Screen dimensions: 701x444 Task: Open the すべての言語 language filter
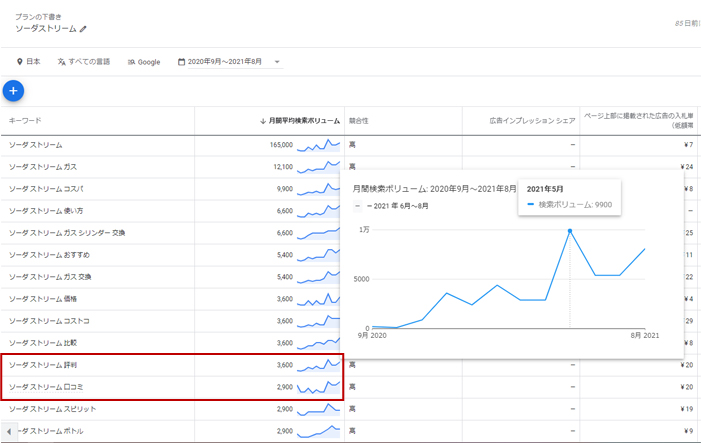[x=84, y=62]
